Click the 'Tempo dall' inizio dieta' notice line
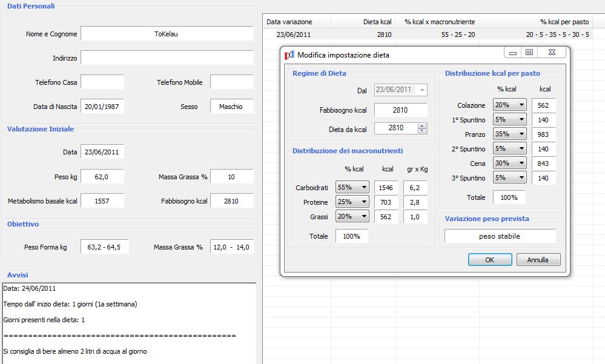The width and height of the screenshot is (605, 364). tap(70, 304)
